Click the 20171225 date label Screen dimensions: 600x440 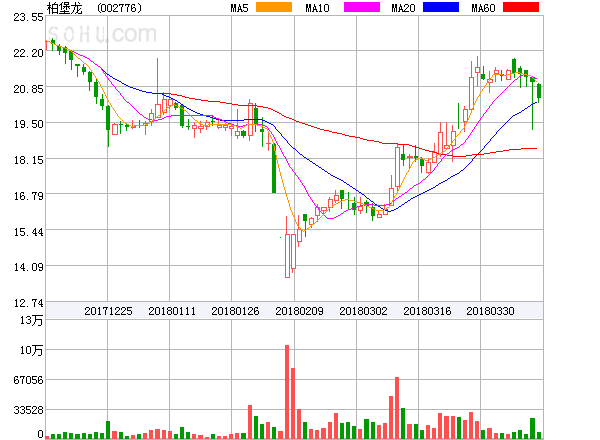(108, 311)
